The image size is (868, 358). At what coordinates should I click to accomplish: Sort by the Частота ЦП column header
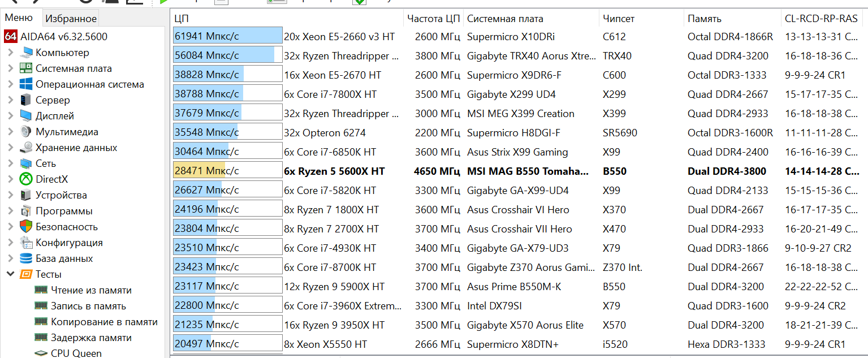[x=434, y=19]
